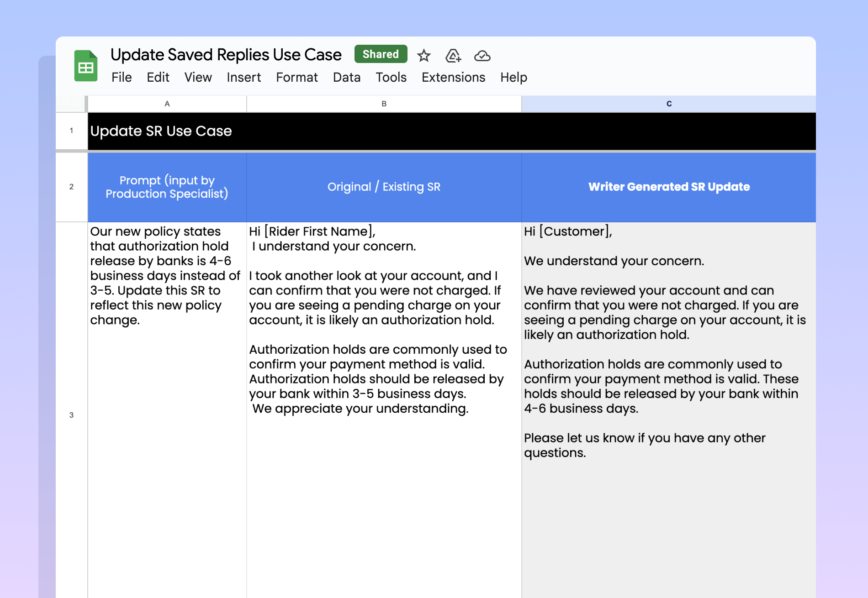Viewport: 868px width, 598px height.
Task: Open the View menu
Action: [x=198, y=78]
